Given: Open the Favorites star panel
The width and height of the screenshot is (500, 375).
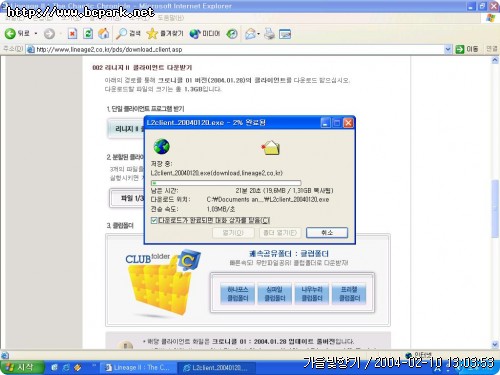Looking at the screenshot, I should [165, 33].
